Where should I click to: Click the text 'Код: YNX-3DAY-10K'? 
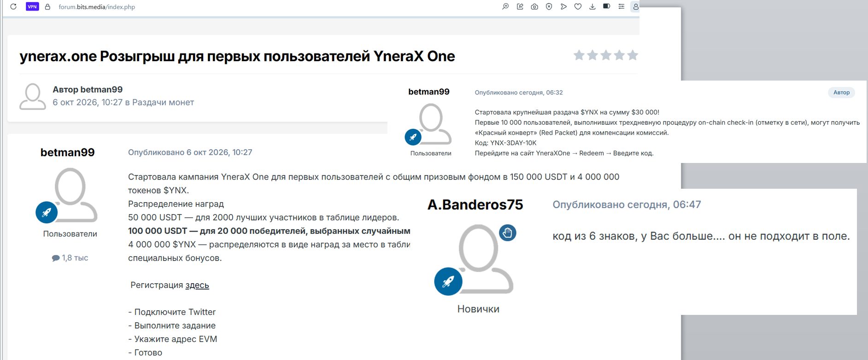tap(505, 143)
